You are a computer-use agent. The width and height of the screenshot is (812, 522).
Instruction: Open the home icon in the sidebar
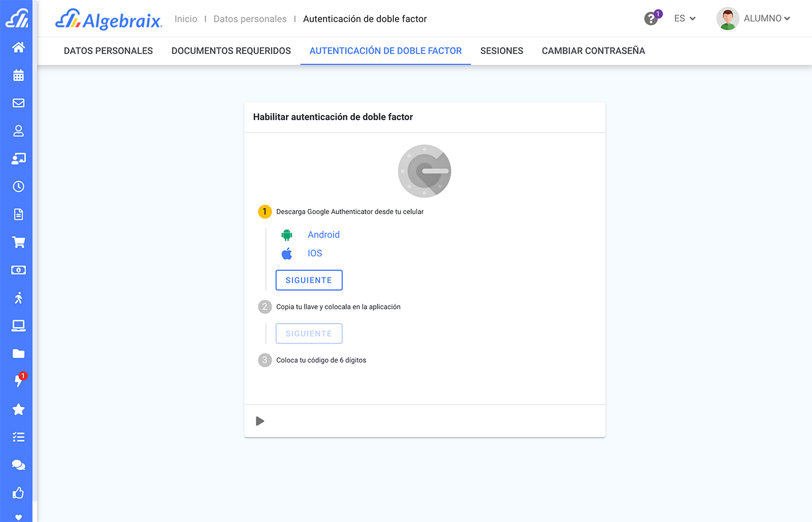[17, 47]
